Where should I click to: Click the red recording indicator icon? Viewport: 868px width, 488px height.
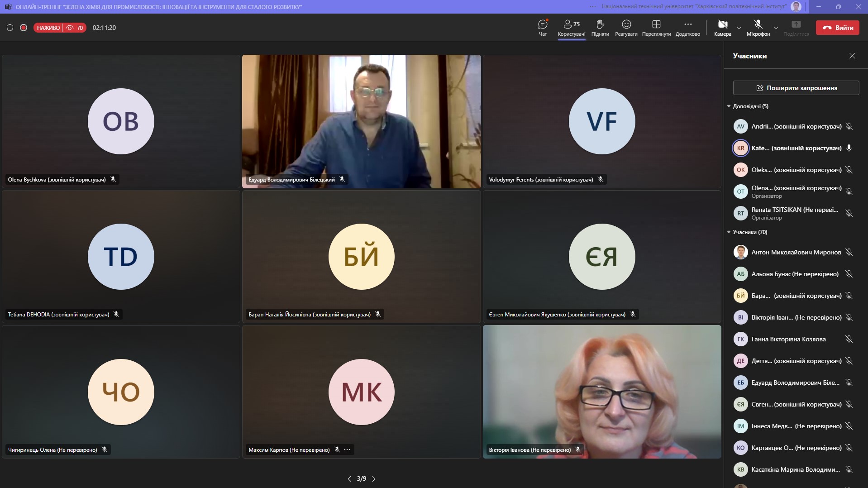pyautogui.click(x=24, y=28)
